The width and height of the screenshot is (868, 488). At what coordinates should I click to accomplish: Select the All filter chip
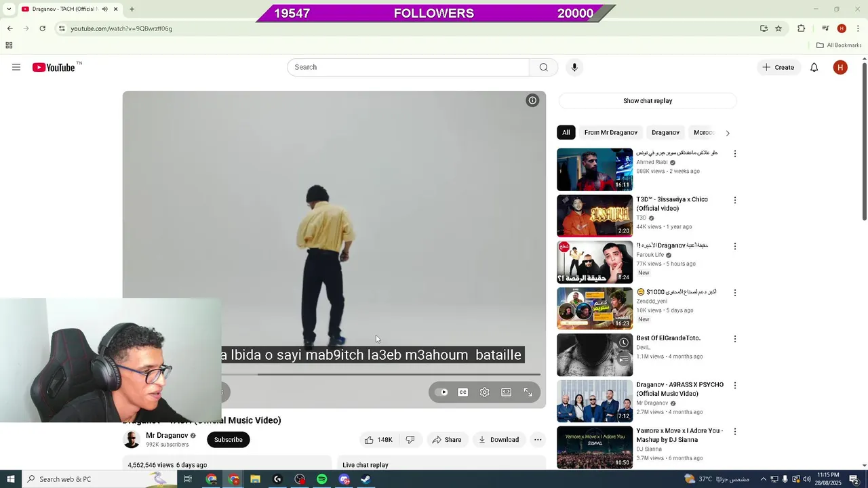coord(566,132)
